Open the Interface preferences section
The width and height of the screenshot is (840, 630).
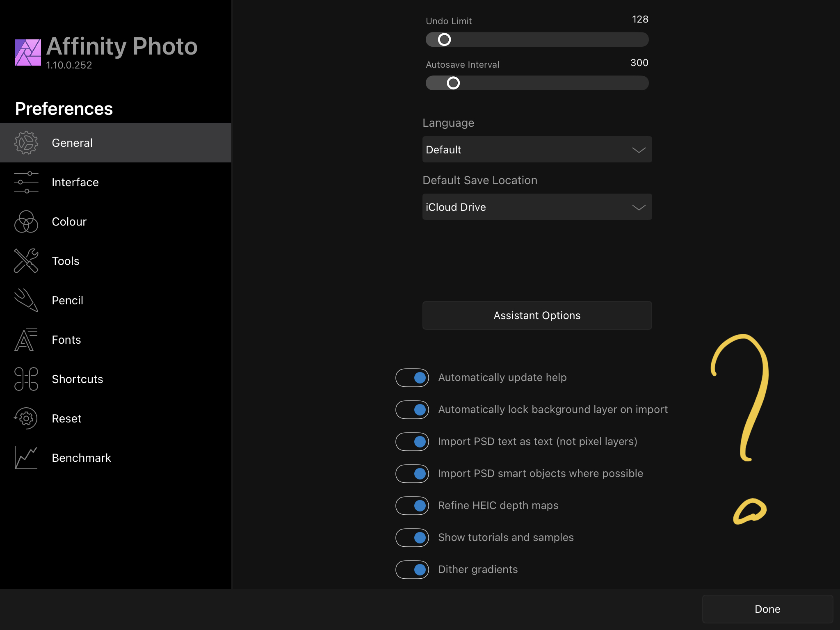coord(116,182)
